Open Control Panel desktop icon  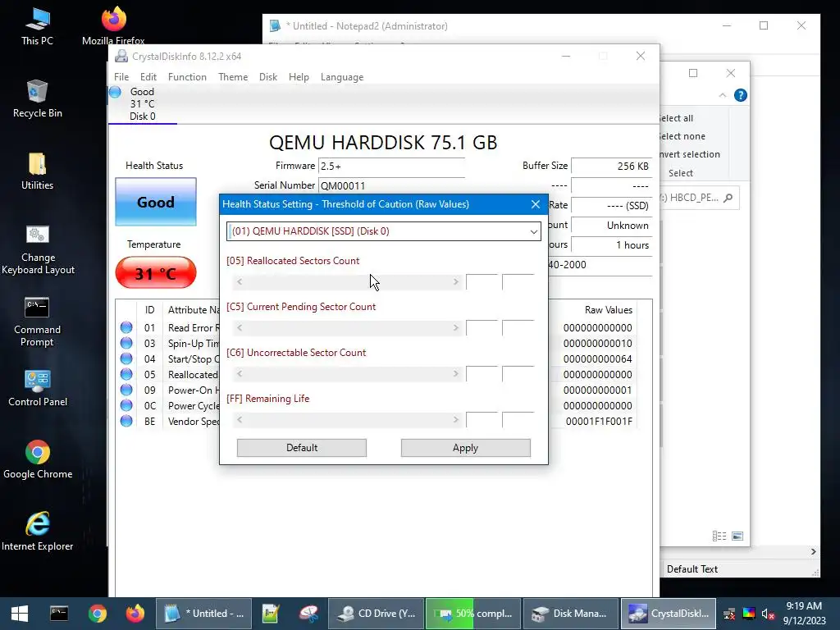pos(38,388)
